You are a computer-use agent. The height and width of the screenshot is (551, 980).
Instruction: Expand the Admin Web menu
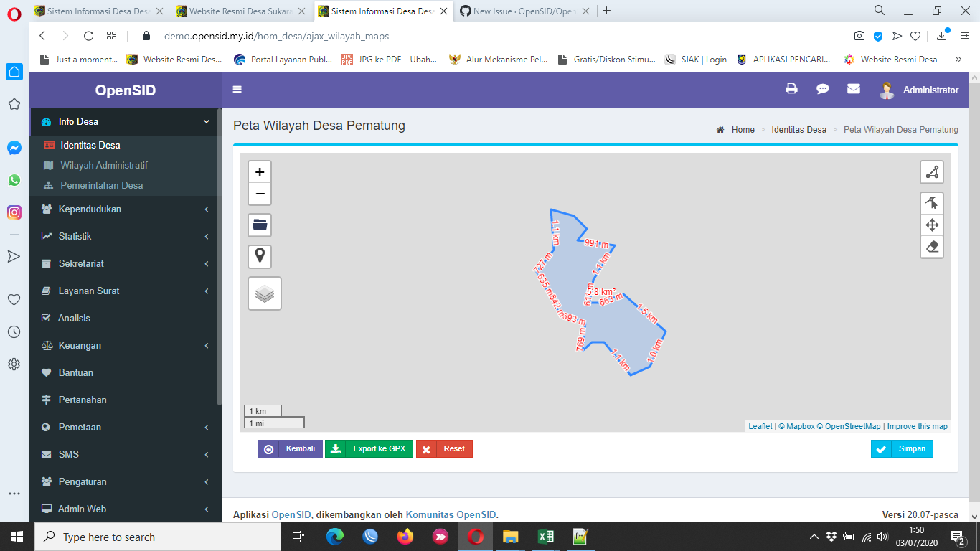pos(126,509)
